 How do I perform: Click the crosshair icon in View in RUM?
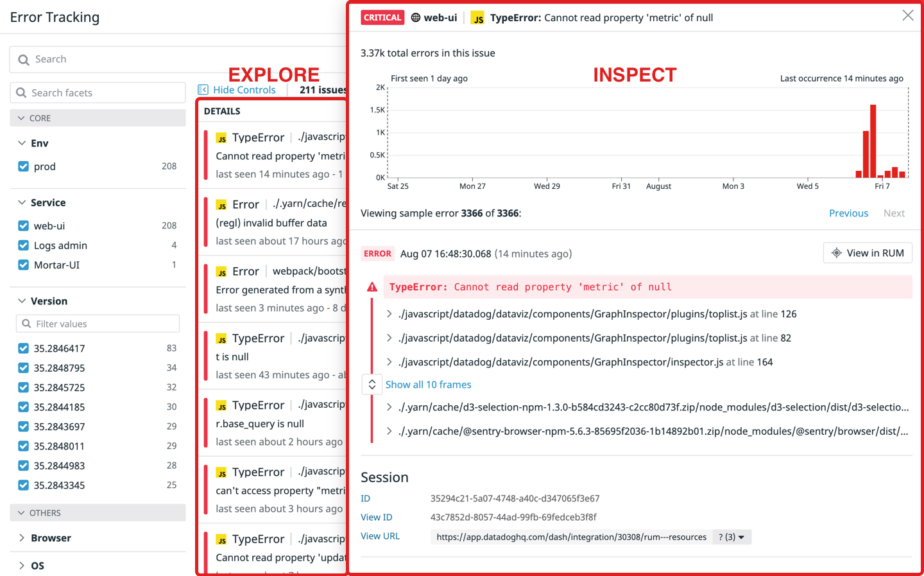pyautogui.click(x=836, y=253)
